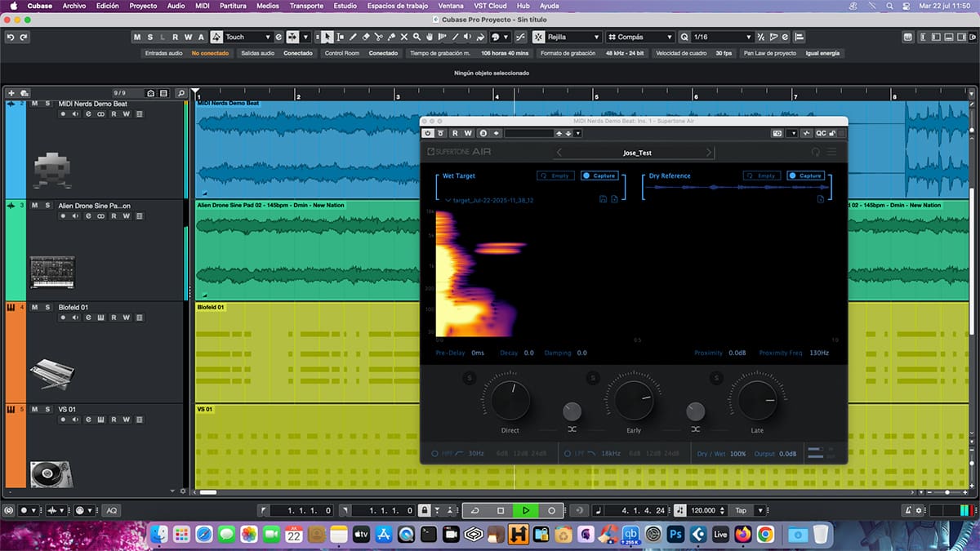Image resolution: width=980 pixels, height=551 pixels.
Task: Select the Object Selection arrow tool
Action: 327,37
